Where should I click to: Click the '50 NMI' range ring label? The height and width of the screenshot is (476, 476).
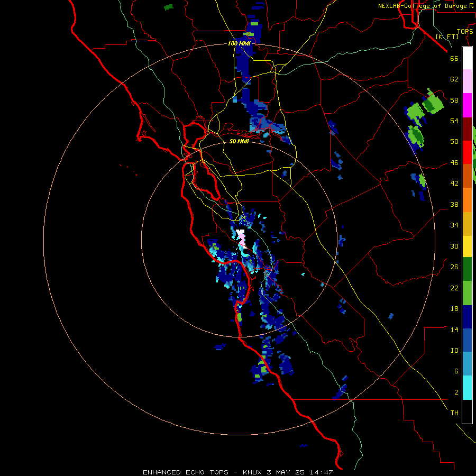(x=239, y=141)
